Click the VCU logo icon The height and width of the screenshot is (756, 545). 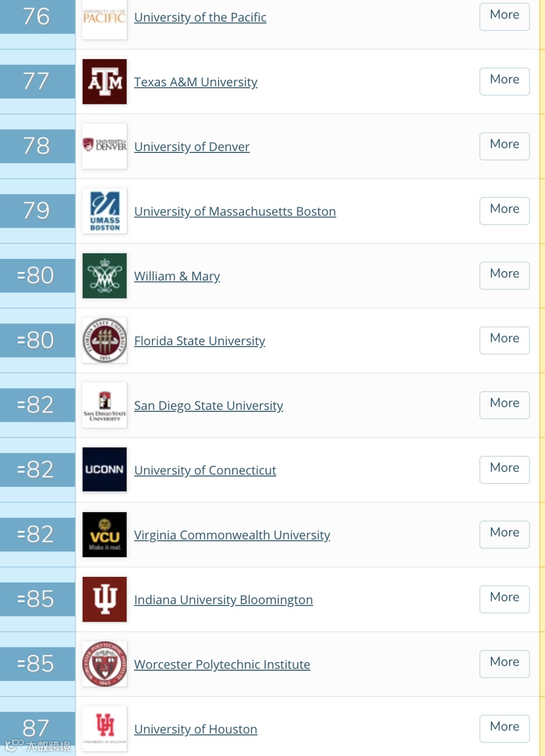pyautogui.click(x=104, y=534)
